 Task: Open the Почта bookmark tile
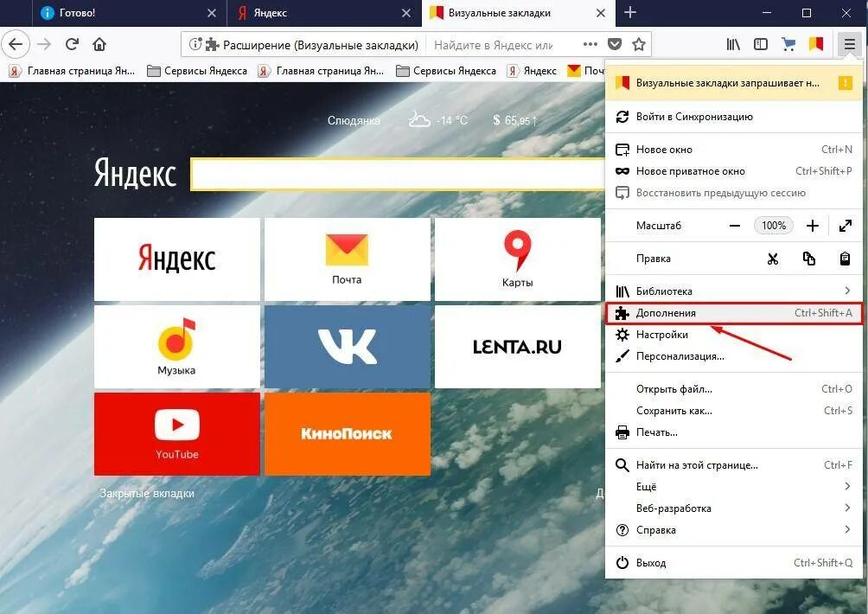(347, 259)
